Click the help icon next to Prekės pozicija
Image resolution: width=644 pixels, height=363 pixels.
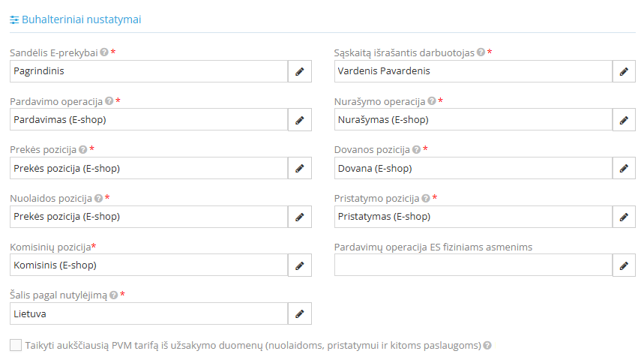(x=82, y=150)
